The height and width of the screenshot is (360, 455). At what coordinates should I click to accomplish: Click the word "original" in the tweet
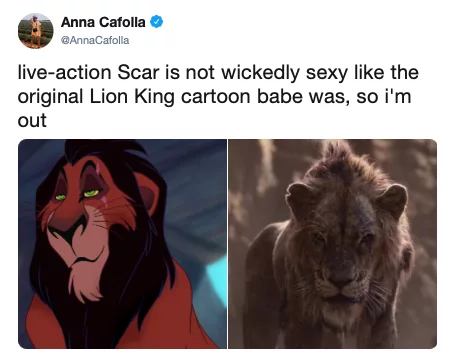[x=50, y=97]
